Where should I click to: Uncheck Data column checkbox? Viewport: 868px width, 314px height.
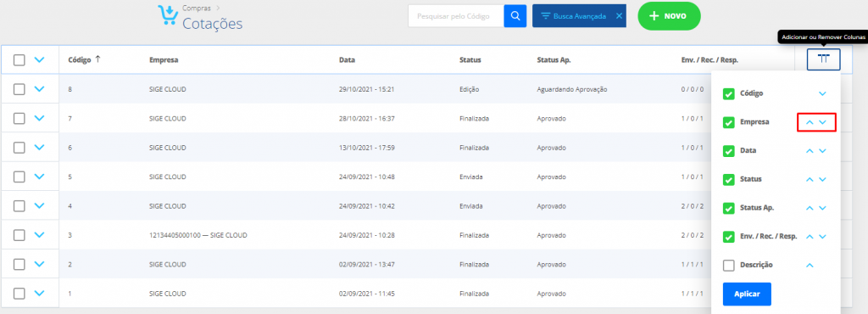pos(728,151)
